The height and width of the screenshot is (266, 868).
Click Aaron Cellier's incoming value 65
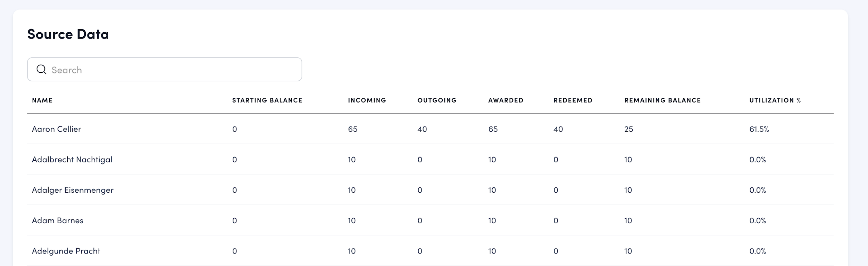pos(352,129)
